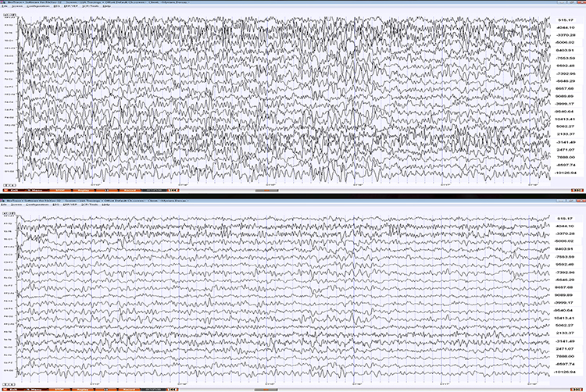Open the Screen menu in top window
586x392 pixels.
coord(16,6)
